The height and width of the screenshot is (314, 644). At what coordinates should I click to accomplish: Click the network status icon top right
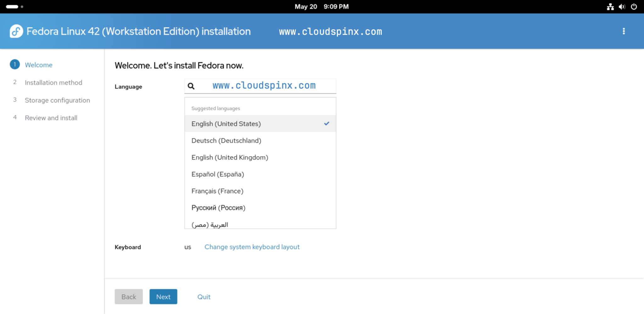click(x=610, y=6)
